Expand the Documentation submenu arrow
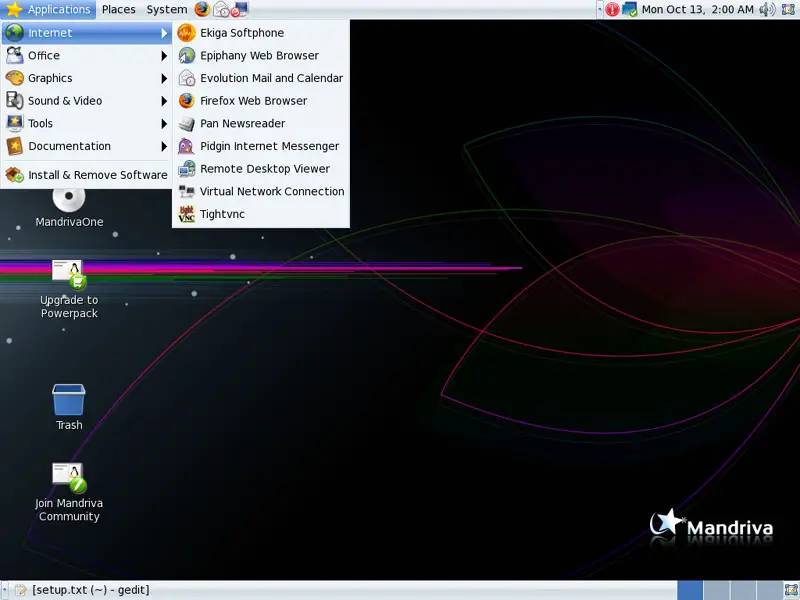Viewport: 800px width, 600px height. click(164, 146)
